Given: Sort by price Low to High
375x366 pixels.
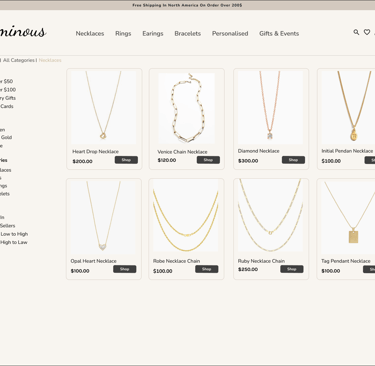Looking at the screenshot, I should pyautogui.click(x=14, y=234).
